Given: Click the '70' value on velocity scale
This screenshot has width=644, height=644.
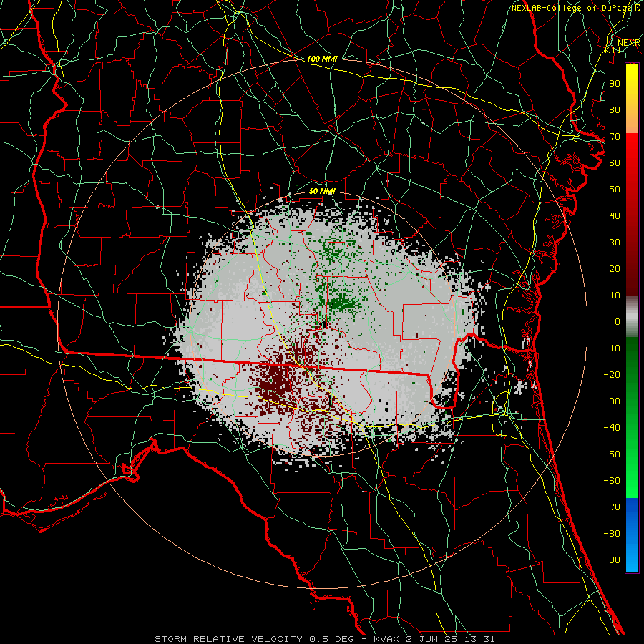Looking at the screenshot, I should click(615, 137).
